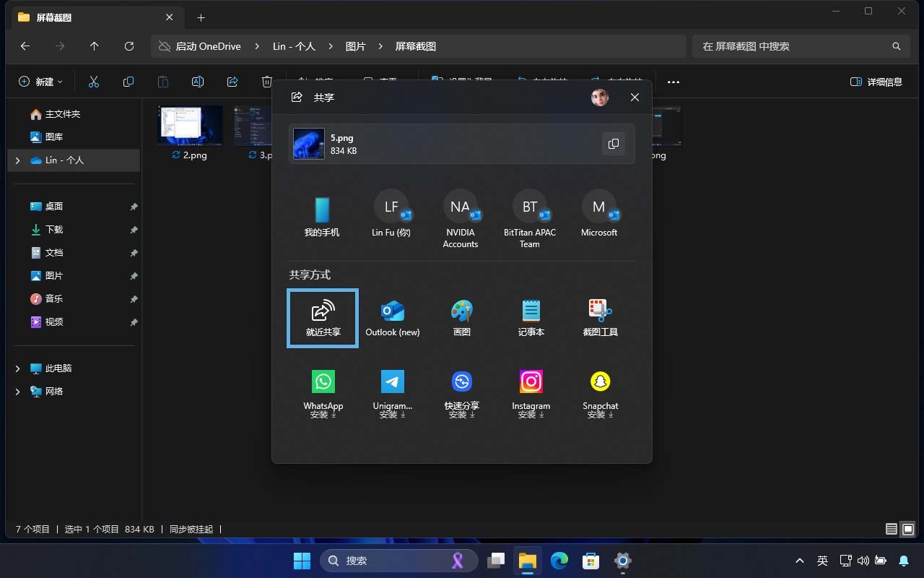Switch to details list view icon
Viewport: 924px width, 578px height.
pyautogui.click(x=892, y=530)
